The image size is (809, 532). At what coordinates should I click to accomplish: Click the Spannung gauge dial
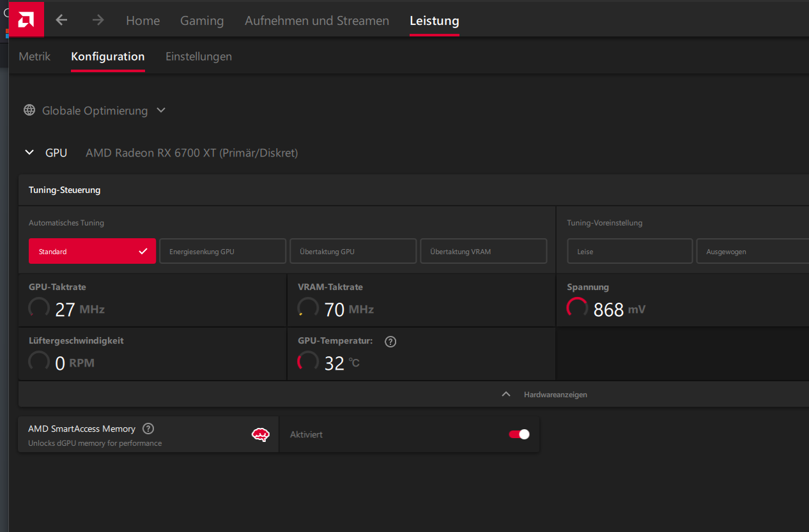pos(577,308)
